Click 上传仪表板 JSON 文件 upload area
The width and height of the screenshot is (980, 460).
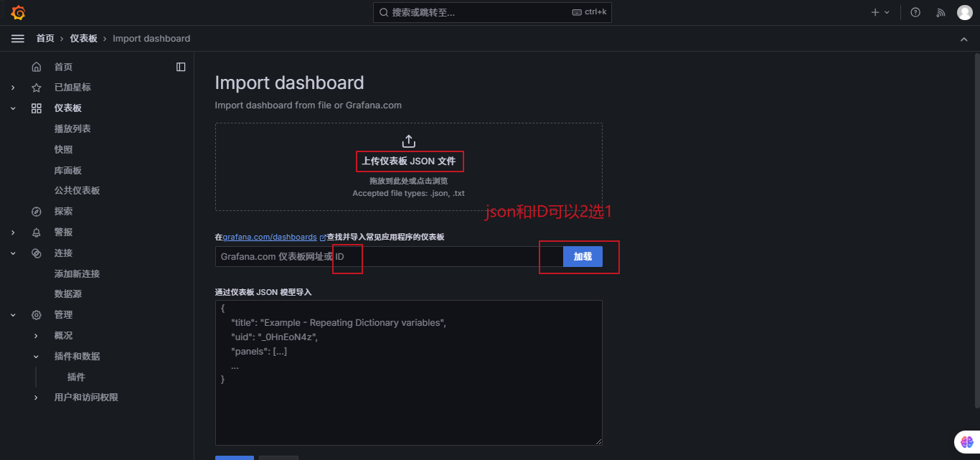pos(409,166)
